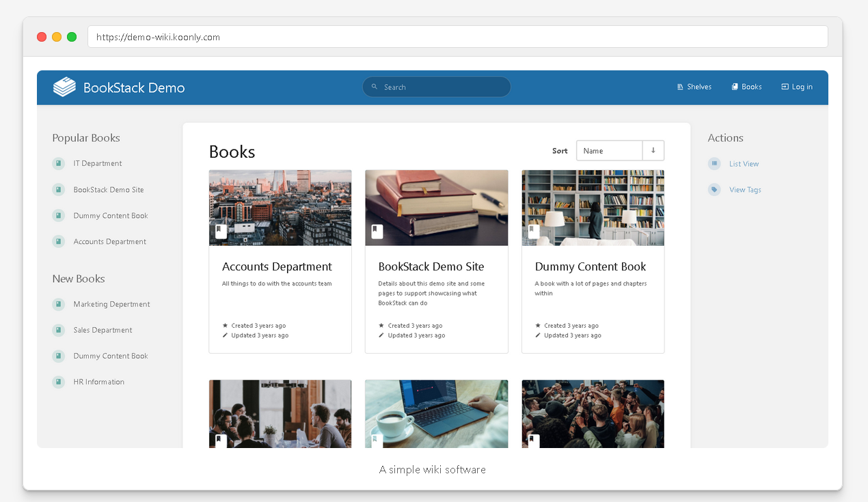The height and width of the screenshot is (502, 868).
Task: Click 'Updated 3 years ago' on BookStack Demo Site card
Action: (416, 335)
